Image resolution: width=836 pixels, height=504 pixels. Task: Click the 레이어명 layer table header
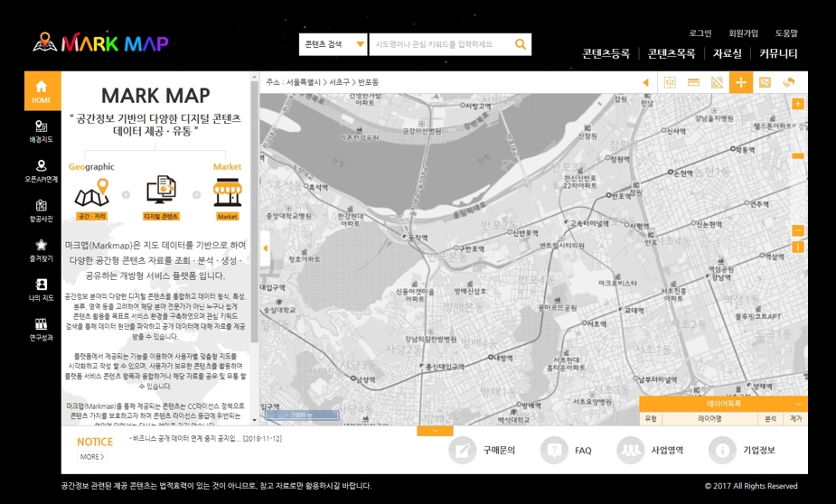point(709,419)
